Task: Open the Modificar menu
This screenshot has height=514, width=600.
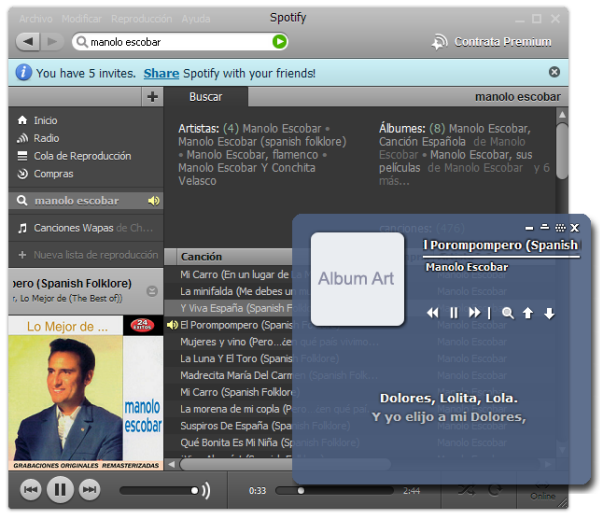Action: click(82, 19)
